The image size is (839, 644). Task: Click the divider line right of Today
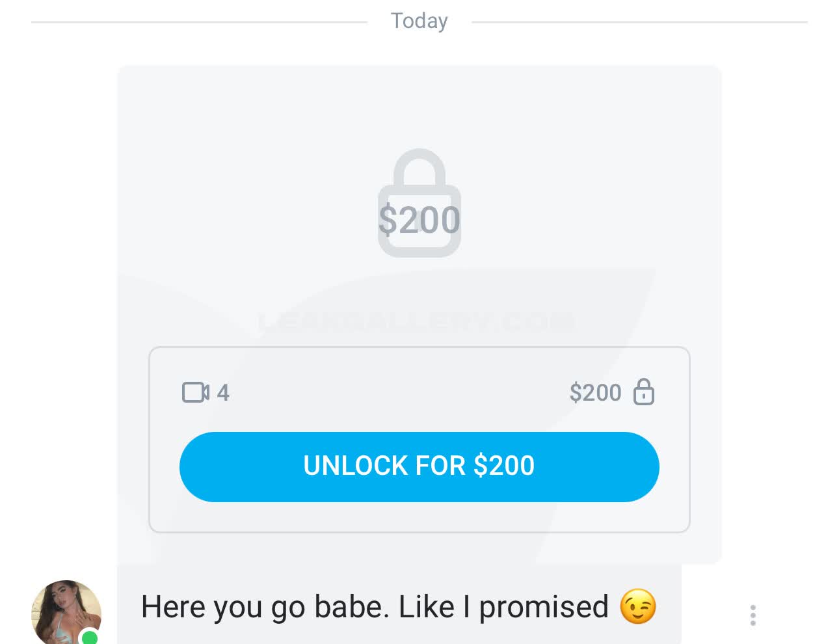(x=639, y=21)
